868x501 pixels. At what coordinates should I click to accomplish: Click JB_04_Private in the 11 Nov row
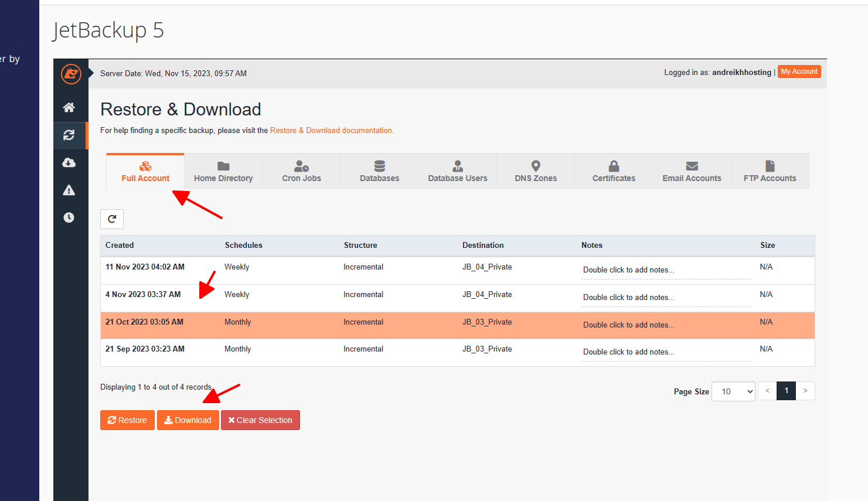pyautogui.click(x=487, y=267)
